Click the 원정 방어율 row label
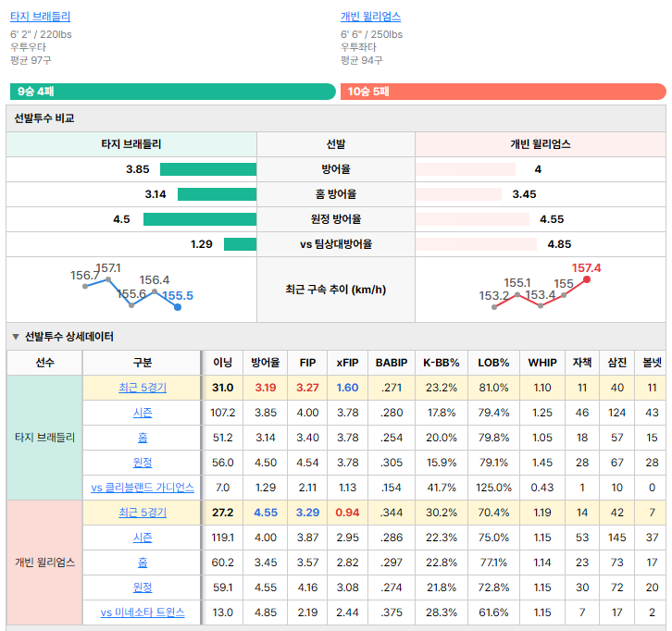The image size is (672, 631). click(x=336, y=219)
